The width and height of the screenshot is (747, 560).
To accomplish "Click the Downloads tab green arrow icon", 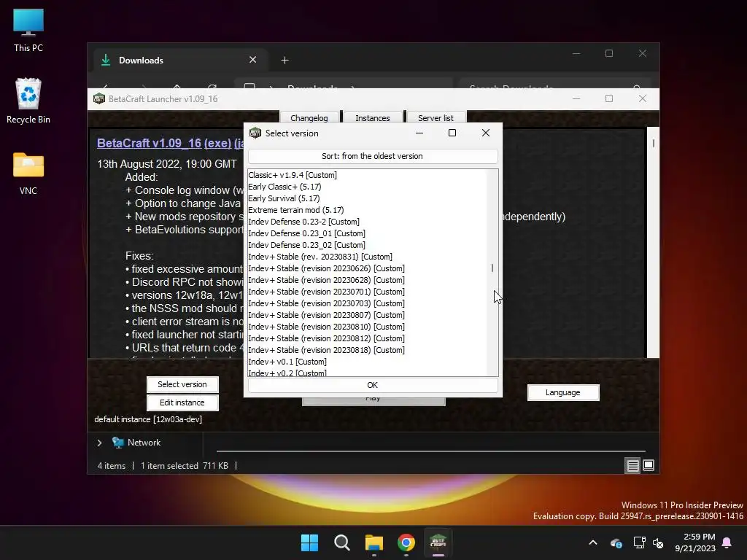I will (106, 60).
